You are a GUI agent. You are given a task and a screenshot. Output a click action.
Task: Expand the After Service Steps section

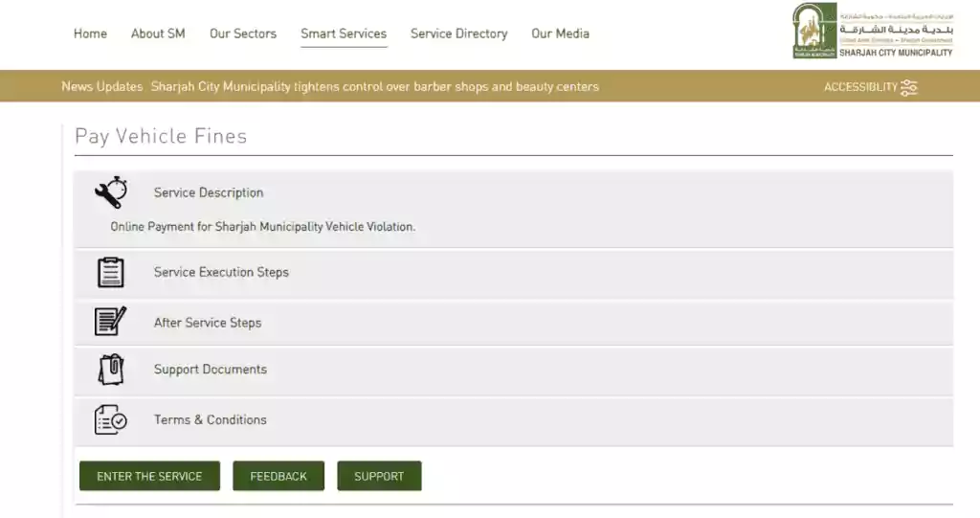[514, 322]
